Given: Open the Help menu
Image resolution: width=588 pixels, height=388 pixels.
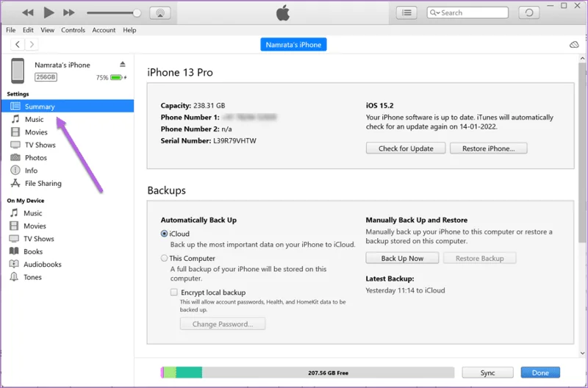Looking at the screenshot, I should [129, 30].
